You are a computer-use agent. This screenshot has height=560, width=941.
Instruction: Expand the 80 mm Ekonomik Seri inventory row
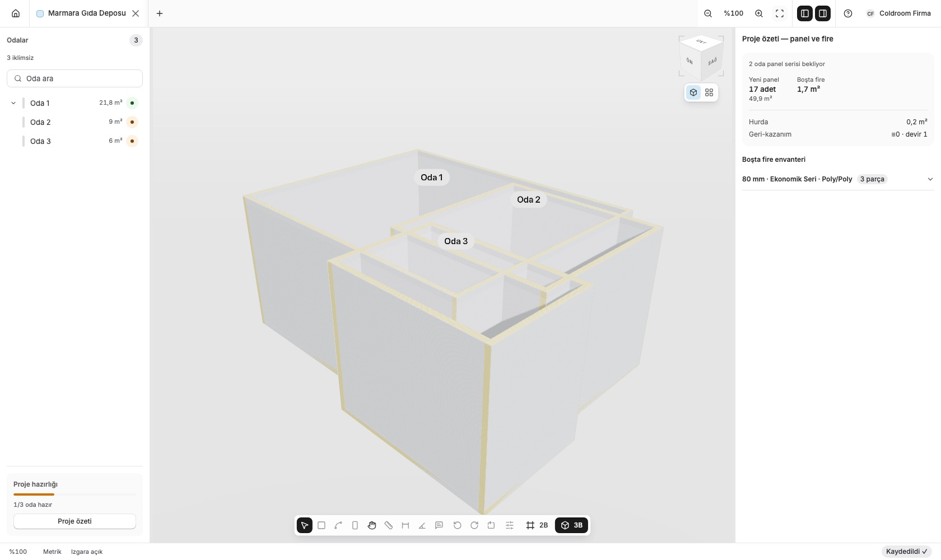838,179
